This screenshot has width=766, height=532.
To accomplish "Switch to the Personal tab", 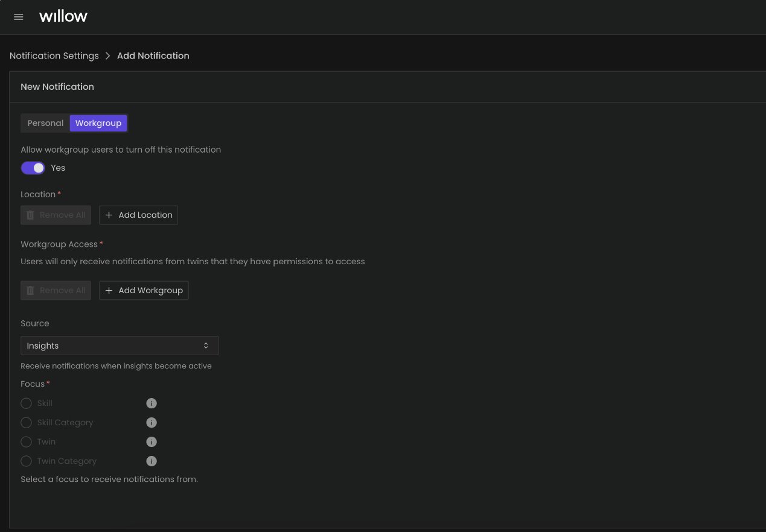I will (45, 123).
